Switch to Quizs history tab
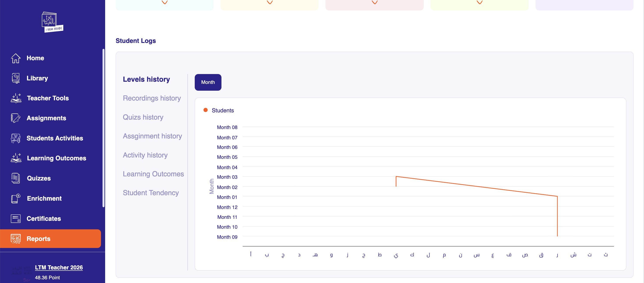 click(143, 117)
